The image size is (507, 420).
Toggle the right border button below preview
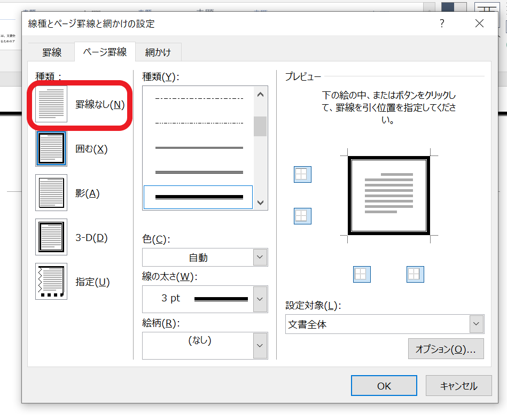click(x=415, y=274)
